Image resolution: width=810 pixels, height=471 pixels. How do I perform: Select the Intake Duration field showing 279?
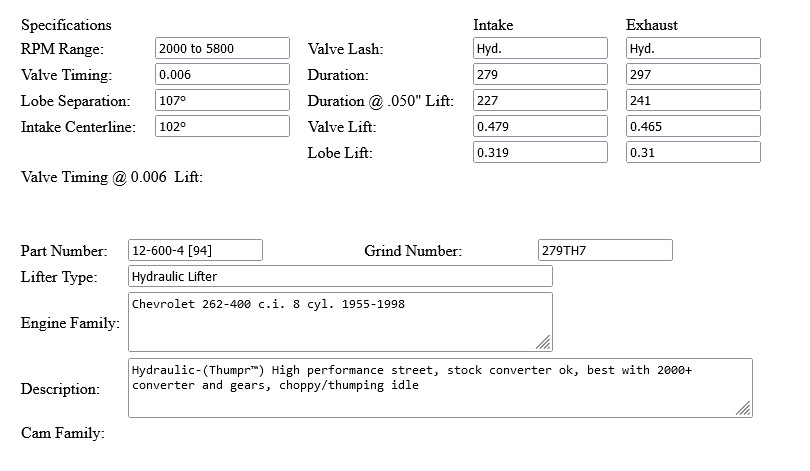(x=540, y=74)
